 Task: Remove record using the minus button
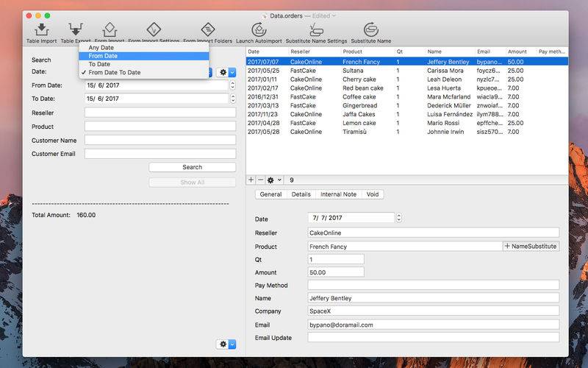(261, 180)
